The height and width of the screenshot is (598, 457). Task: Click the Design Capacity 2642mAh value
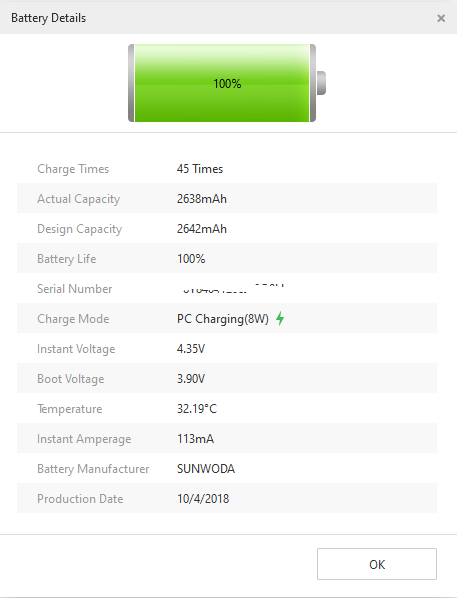coord(201,229)
